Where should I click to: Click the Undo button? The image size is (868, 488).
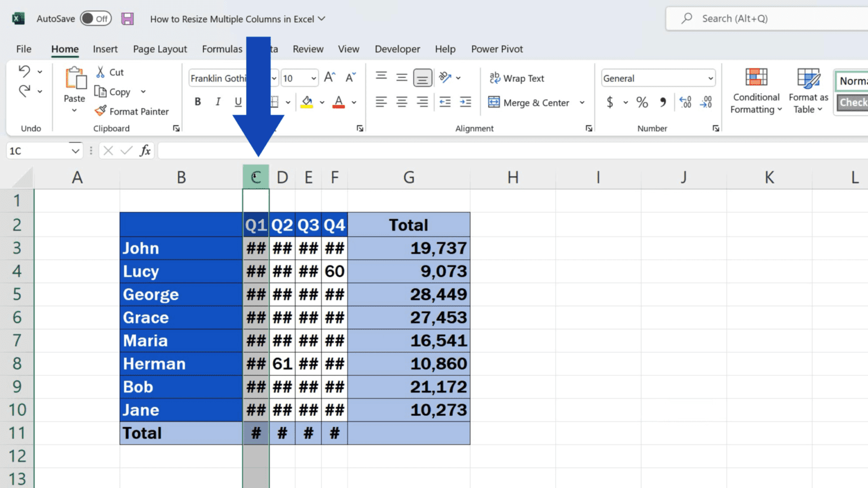(25, 72)
